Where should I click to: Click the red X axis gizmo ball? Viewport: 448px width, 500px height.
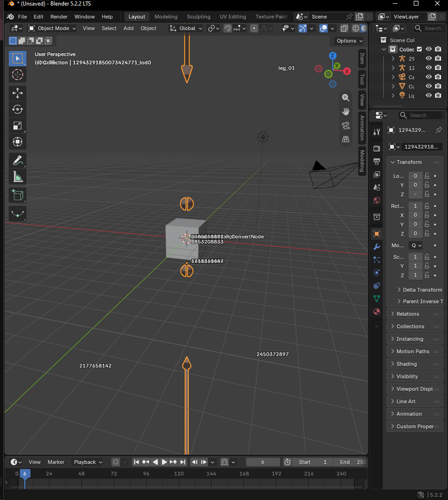(347, 71)
